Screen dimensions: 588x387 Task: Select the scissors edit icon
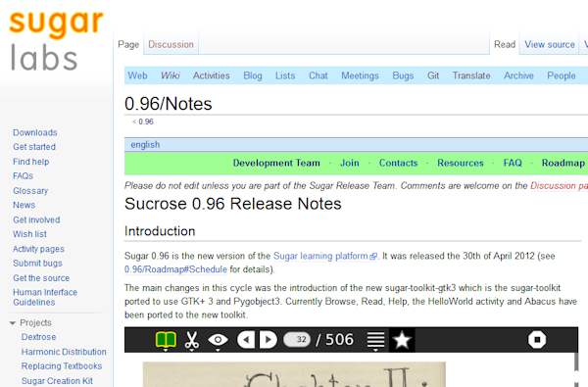[192, 340]
